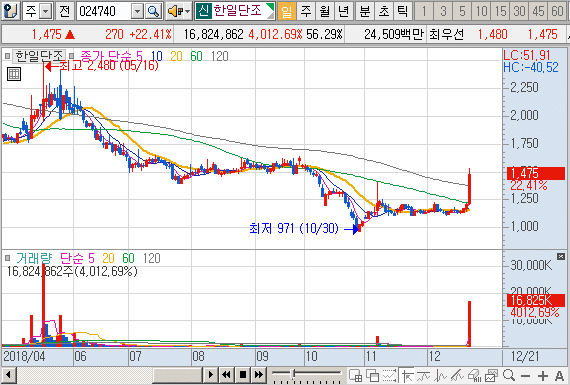Click the stop playback button

[x=243, y=374]
